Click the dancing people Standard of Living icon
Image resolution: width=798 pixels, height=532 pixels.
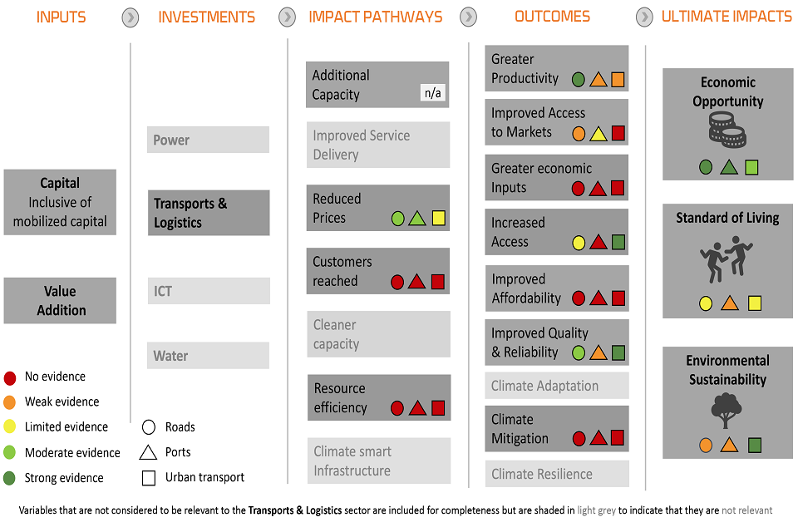pyautogui.click(x=727, y=258)
